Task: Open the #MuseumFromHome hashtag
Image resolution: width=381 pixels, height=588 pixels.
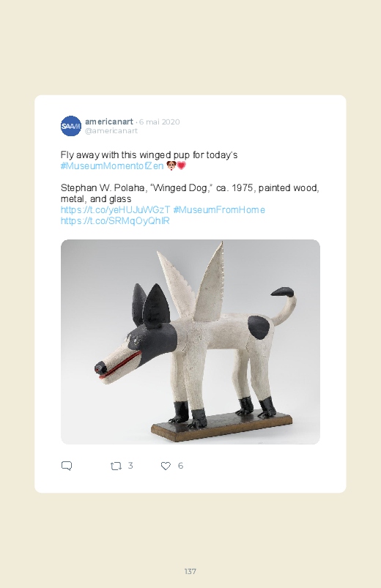Action: [x=219, y=209]
